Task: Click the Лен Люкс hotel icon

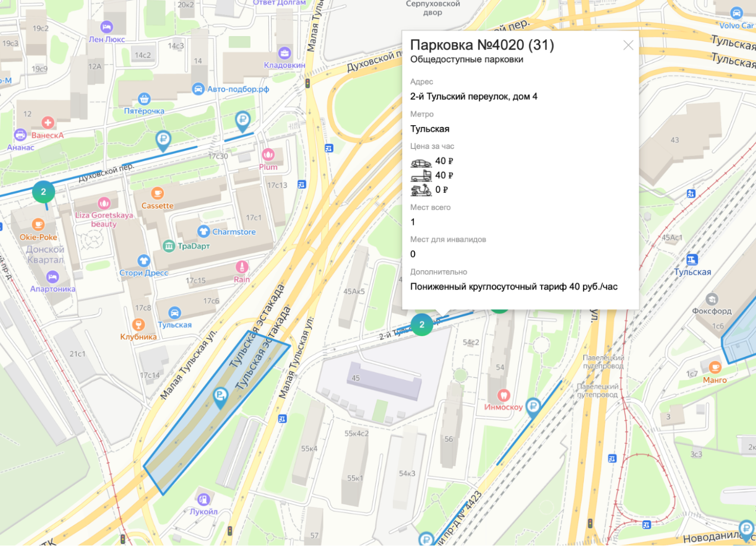Action: 107,27
